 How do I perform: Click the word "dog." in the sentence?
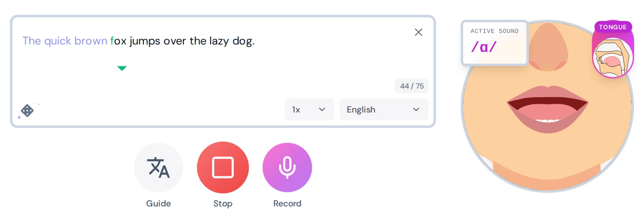[x=243, y=41]
